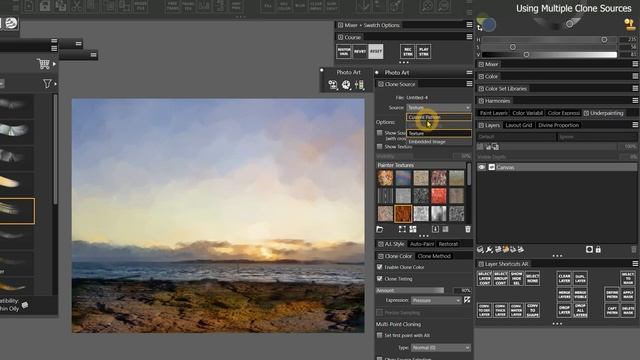Screen dimensions: 640x360
Task: Switch to Divine Proportion tab
Action: click(x=558, y=125)
